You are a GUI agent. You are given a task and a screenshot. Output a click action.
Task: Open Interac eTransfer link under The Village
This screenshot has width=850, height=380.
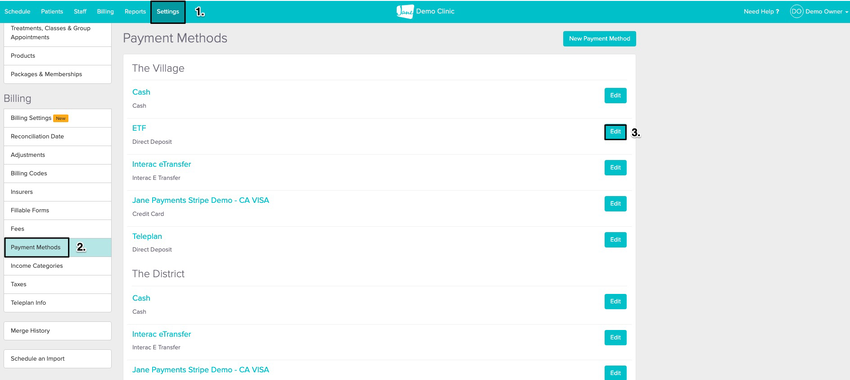point(162,164)
